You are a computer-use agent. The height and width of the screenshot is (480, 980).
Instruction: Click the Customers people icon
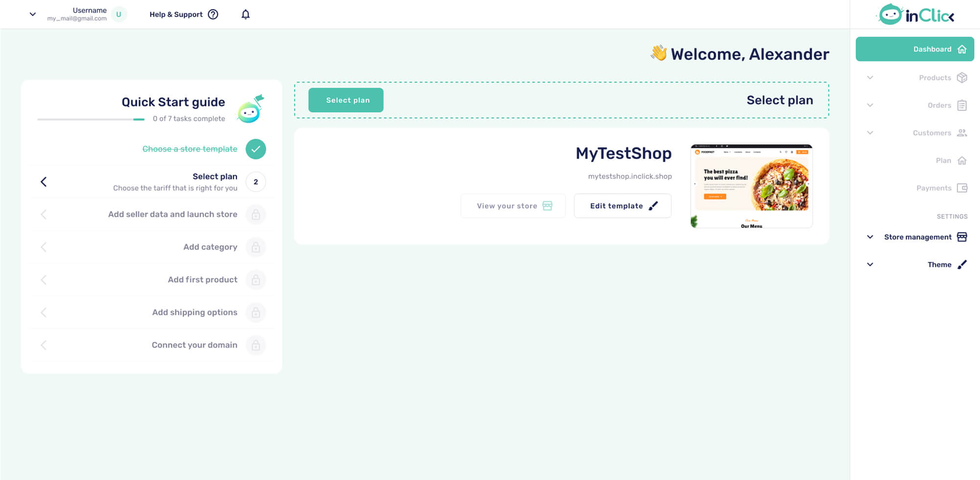(x=962, y=133)
